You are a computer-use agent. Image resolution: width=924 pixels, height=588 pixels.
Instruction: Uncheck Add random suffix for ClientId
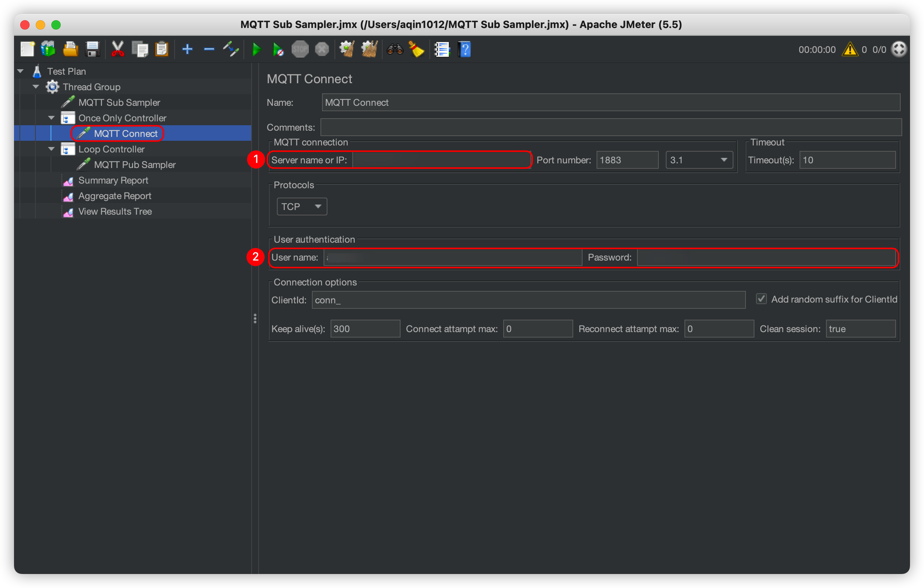(x=761, y=299)
